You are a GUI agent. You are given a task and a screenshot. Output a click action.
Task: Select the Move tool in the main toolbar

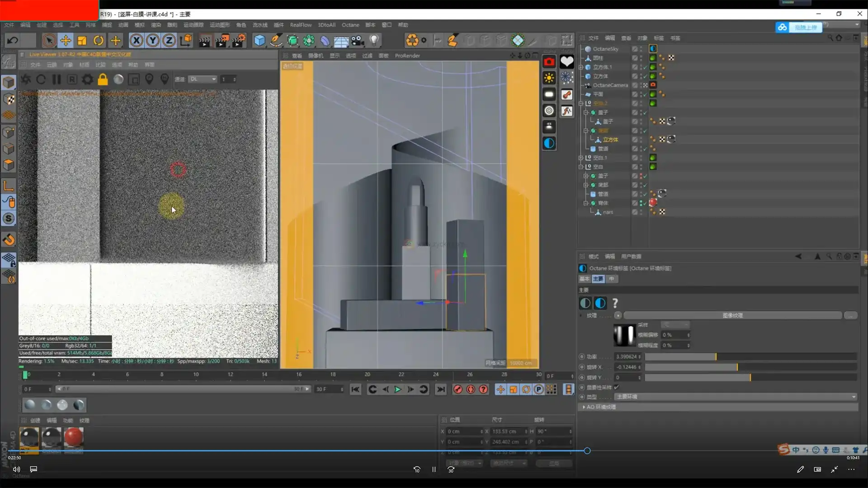click(x=66, y=40)
